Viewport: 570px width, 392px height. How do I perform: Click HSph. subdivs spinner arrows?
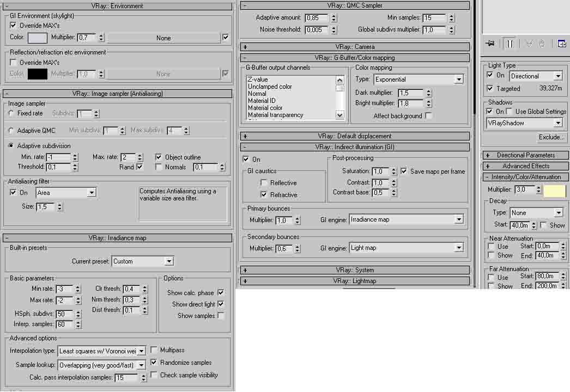tap(78, 314)
